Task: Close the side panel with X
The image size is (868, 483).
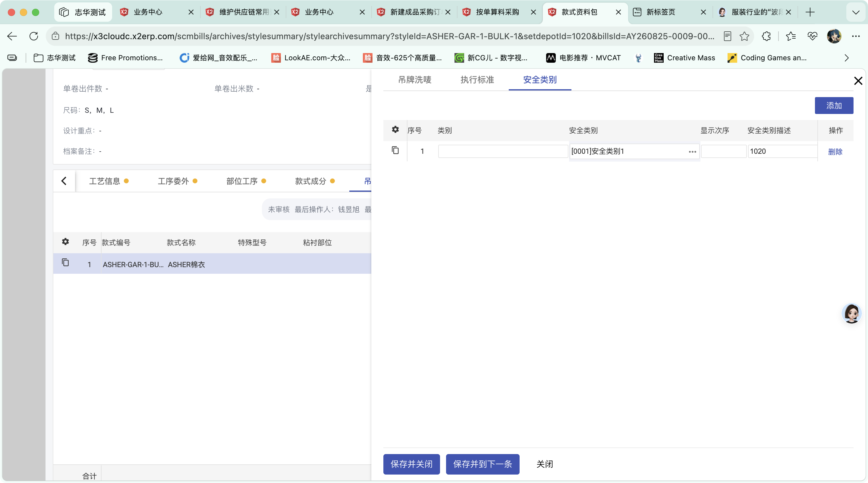Action: click(858, 81)
